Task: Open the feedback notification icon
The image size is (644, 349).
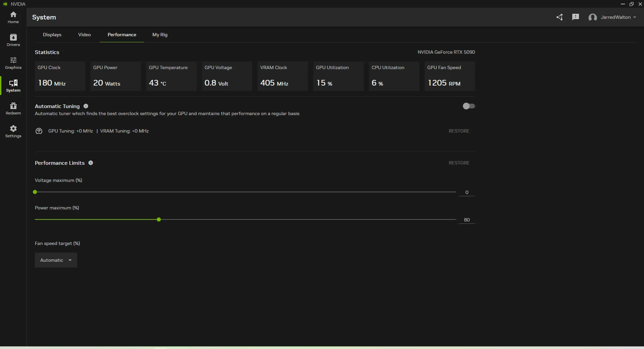Action: tap(576, 17)
